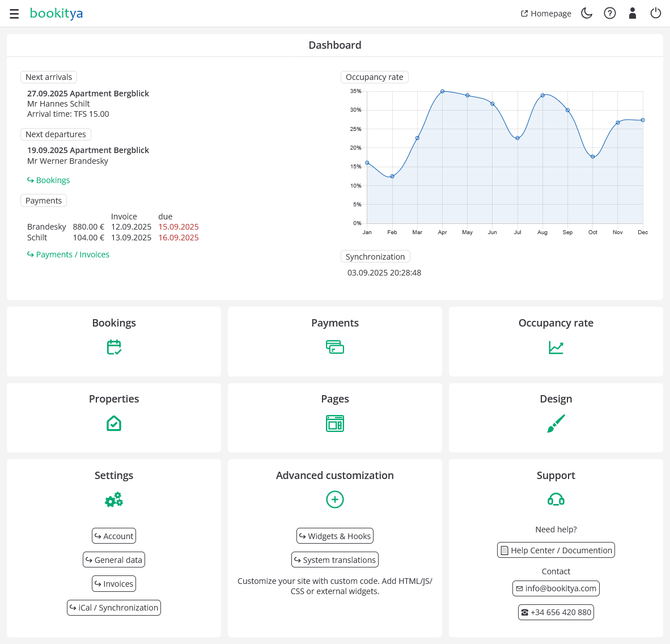Open Help Center / Documention button
Image resolution: width=670 pixels, height=644 pixels.
556,550
